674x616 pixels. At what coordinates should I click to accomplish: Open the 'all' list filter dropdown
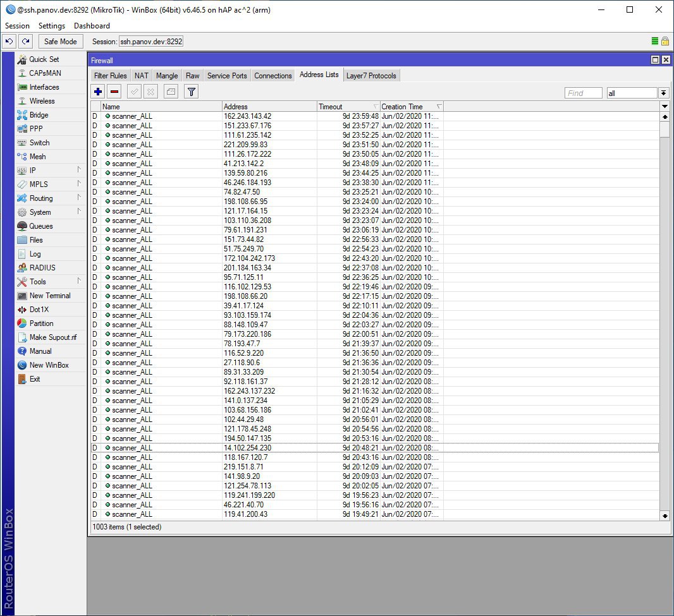coord(664,93)
